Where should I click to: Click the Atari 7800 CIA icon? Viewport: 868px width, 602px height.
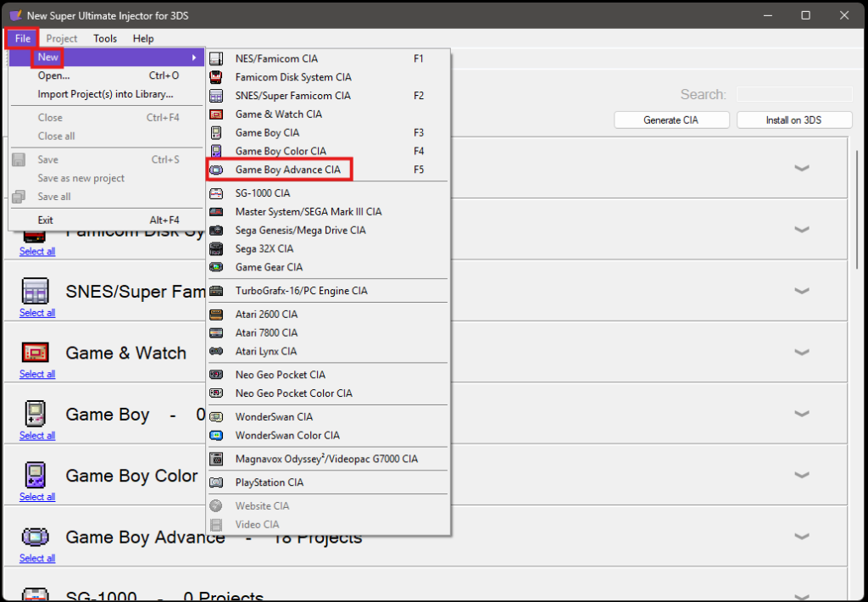pos(216,333)
